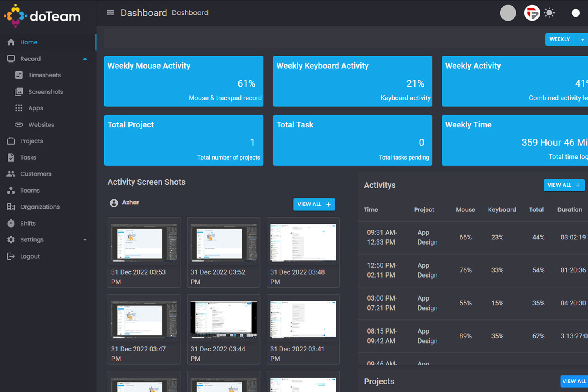Collapse the Record section in sidebar
This screenshot has height=392, width=588.
(85, 58)
